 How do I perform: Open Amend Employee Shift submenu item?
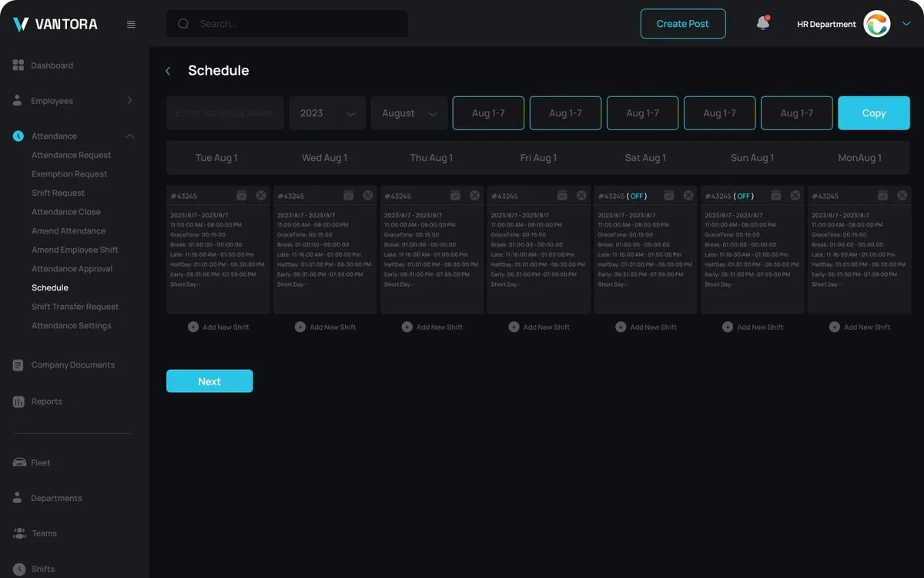click(75, 250)
